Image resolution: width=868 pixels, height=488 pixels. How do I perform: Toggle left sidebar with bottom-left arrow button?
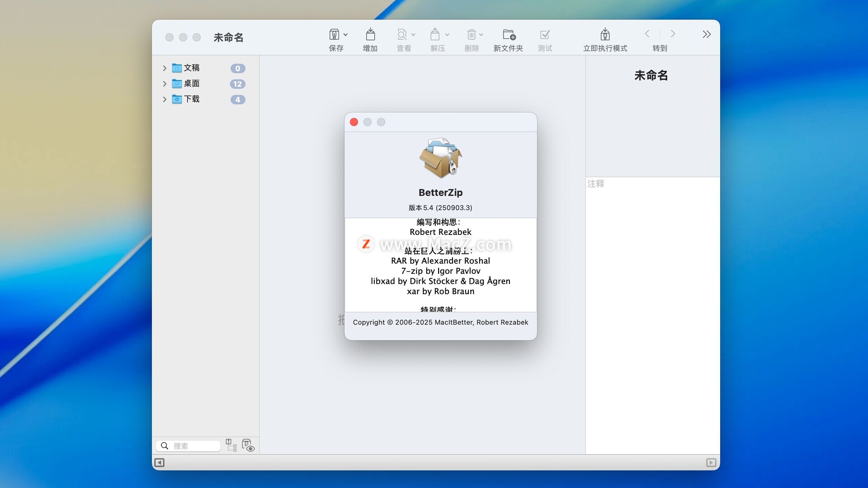click(160, 463)
